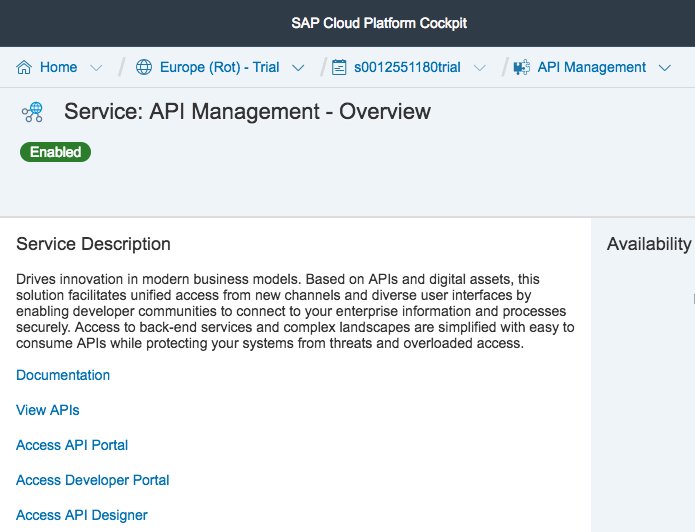This screenshot has width=695, height=532.
Task: Click the Home house icon in breadcrumb
Action: click(x=24, y=68)
